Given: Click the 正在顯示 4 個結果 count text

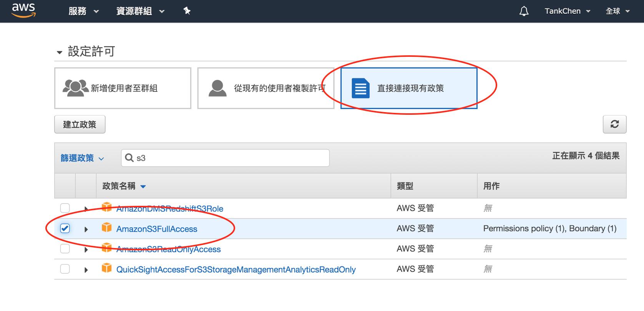Looking at the screenshot, I should point(586,156).
